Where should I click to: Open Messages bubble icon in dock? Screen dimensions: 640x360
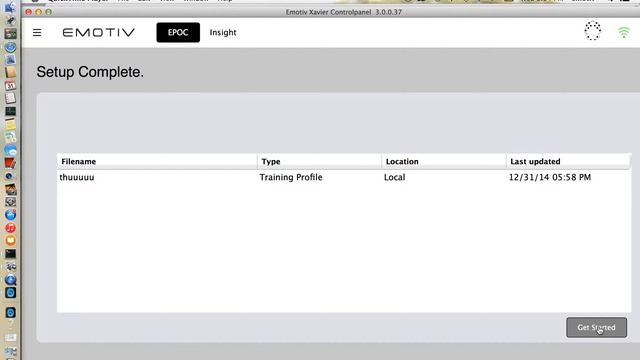11,150
